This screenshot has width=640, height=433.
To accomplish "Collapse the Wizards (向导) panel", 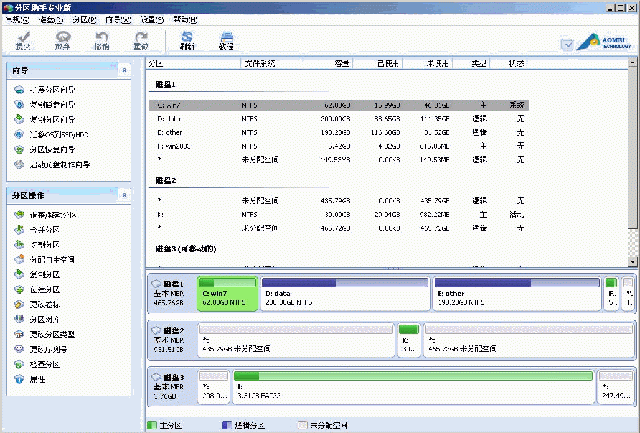I will pos(123,70).
